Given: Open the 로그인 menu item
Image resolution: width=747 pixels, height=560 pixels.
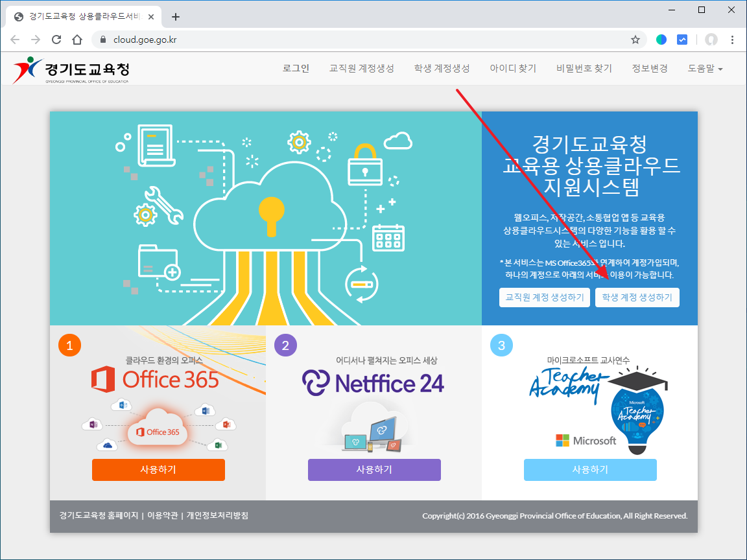Looking at the screenshot, I should (x=296, y=69).
